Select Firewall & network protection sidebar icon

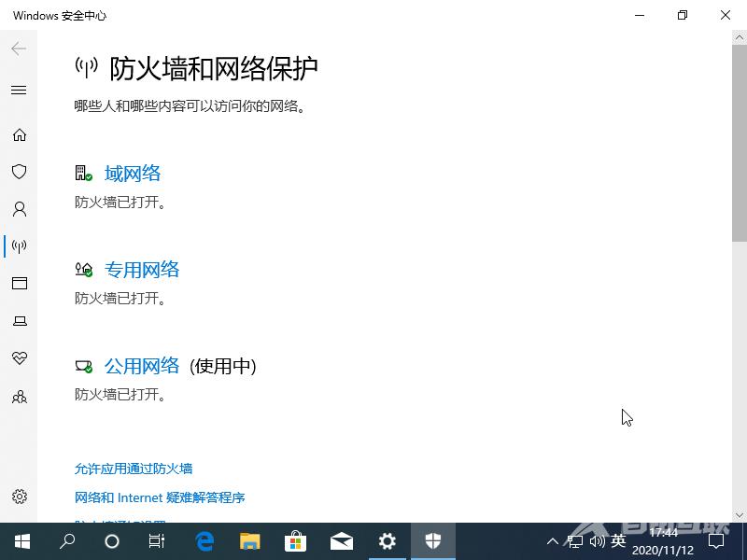[x=19, y=246]
